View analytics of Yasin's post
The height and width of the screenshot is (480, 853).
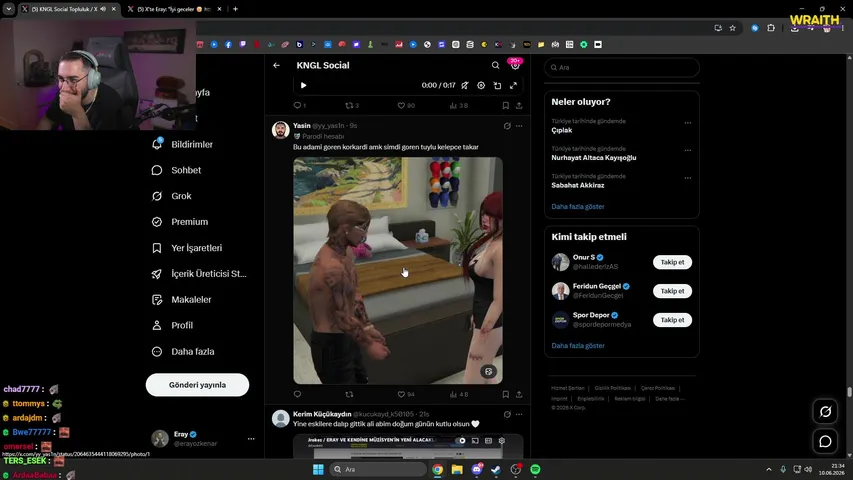[x=459, y=394]
